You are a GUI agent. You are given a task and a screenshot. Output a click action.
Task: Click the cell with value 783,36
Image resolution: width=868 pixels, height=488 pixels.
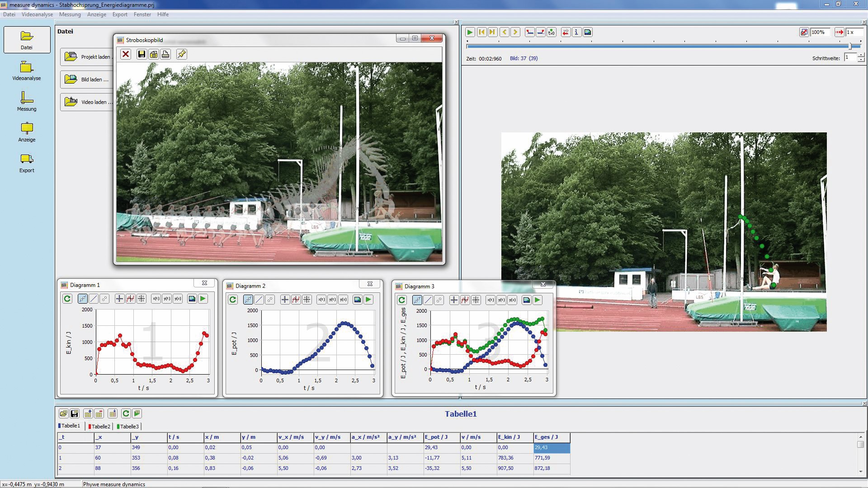[515, 458]
